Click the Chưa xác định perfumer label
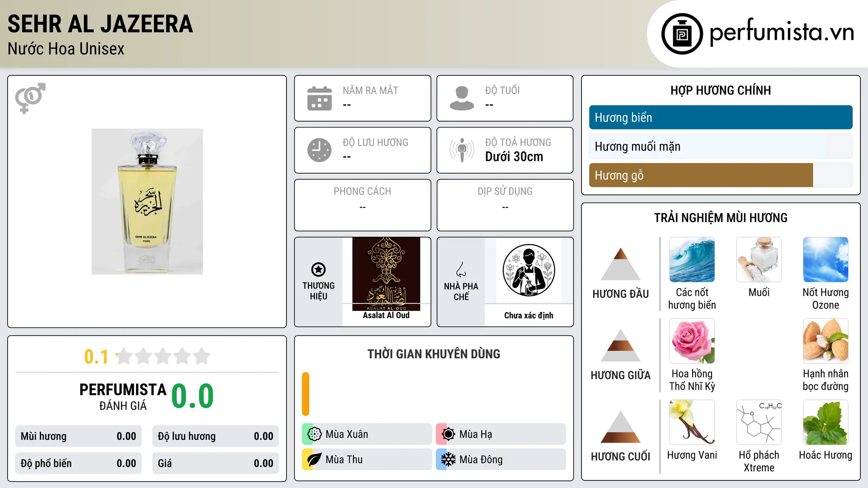Viewport: 868px width, 488px height. 529,315
